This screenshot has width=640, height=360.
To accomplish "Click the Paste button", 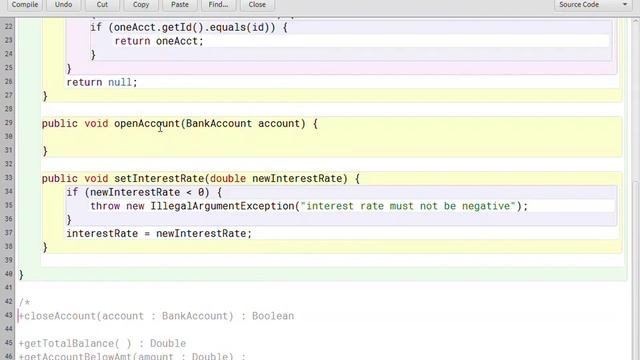I will tap(180, 5).
